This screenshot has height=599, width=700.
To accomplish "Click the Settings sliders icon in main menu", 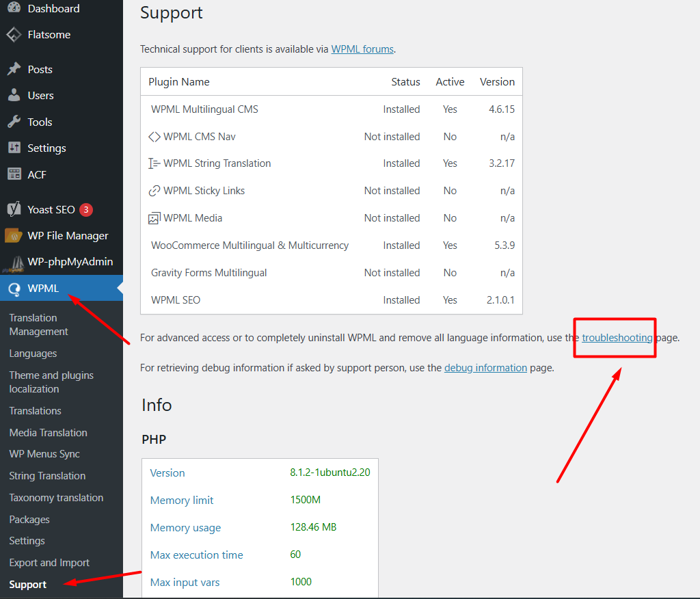I will click(14, 148).
